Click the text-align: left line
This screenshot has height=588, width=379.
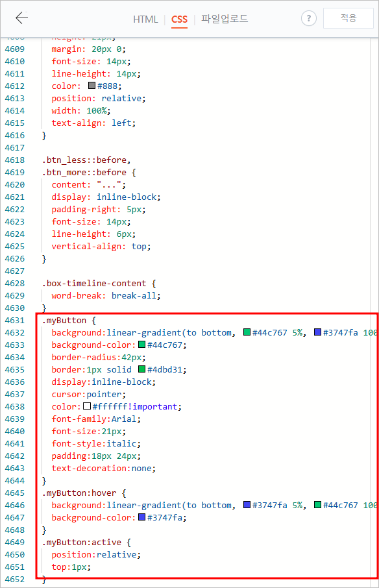click(x=93, y=123)
